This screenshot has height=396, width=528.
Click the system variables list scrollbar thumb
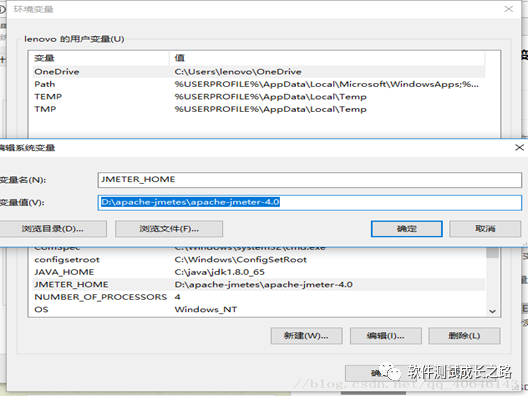[492, 252]
